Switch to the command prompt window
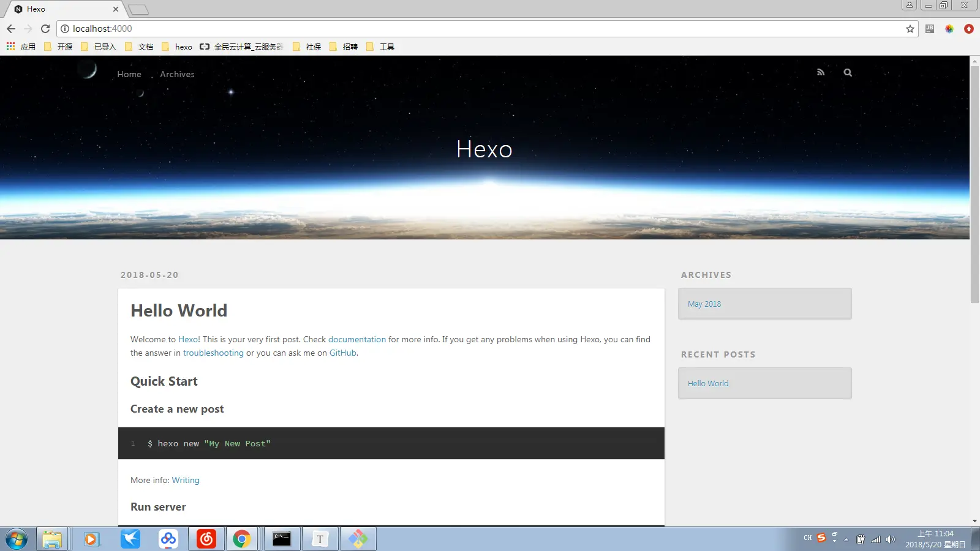980x551 pixels. [x=282, y=539]
